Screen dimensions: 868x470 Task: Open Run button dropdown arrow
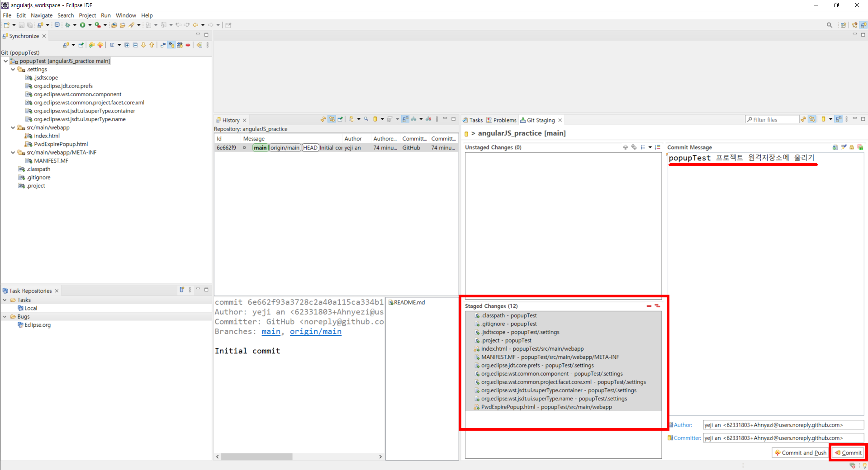pos(90,25)
